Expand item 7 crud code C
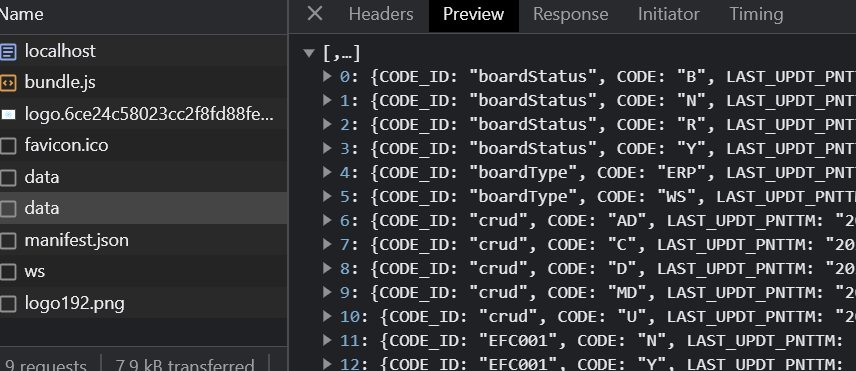 click(328, 244)
